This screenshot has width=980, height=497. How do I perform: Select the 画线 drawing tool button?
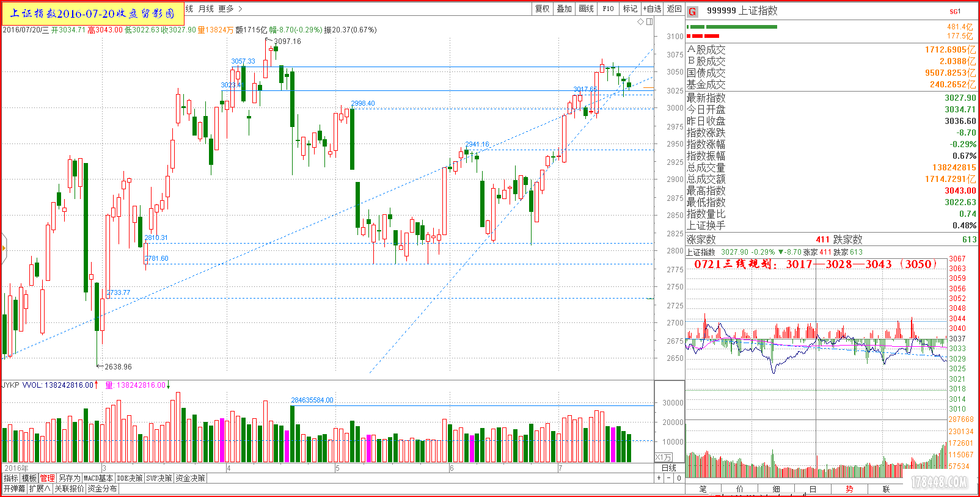click(587, 9)
